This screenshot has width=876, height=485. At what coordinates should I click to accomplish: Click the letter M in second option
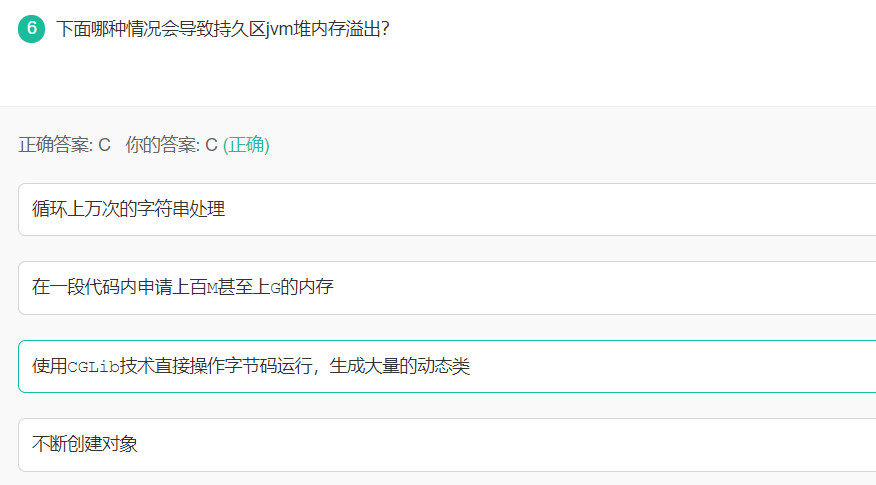point(212,288)
